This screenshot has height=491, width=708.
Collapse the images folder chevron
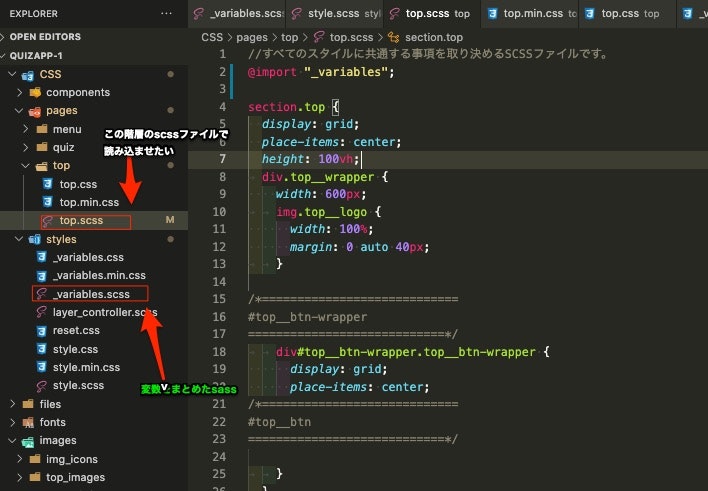(12, 440)
